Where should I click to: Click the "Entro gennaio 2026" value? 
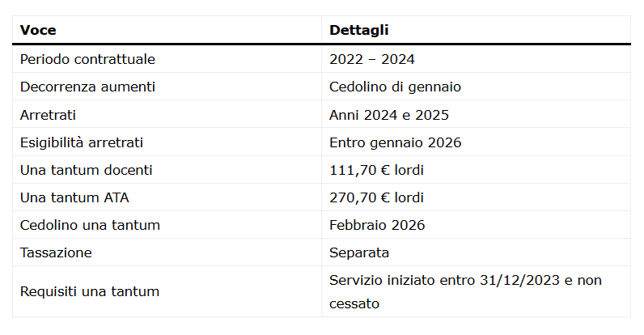[395, 142]
